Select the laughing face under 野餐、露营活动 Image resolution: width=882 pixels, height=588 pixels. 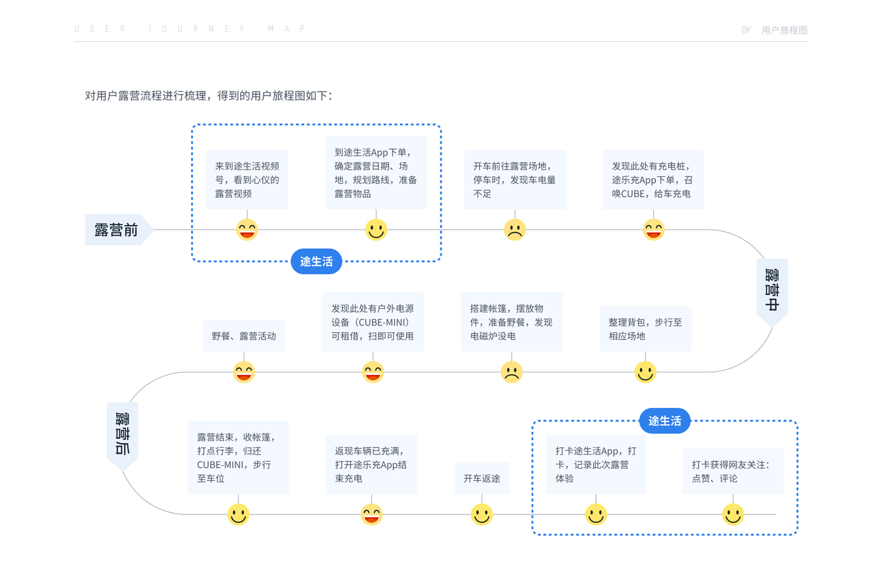(x=244, y=372)
